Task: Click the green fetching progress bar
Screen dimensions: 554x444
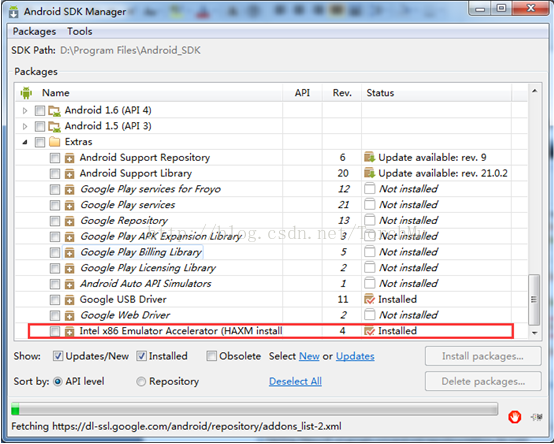Action: pyautogui.click(x=15, y=409)
